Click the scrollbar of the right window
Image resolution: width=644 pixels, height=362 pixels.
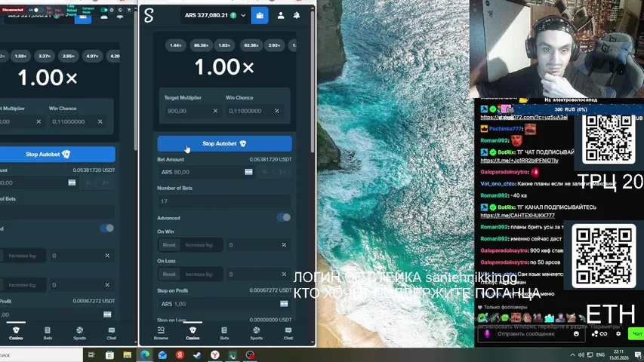(313, 82)
